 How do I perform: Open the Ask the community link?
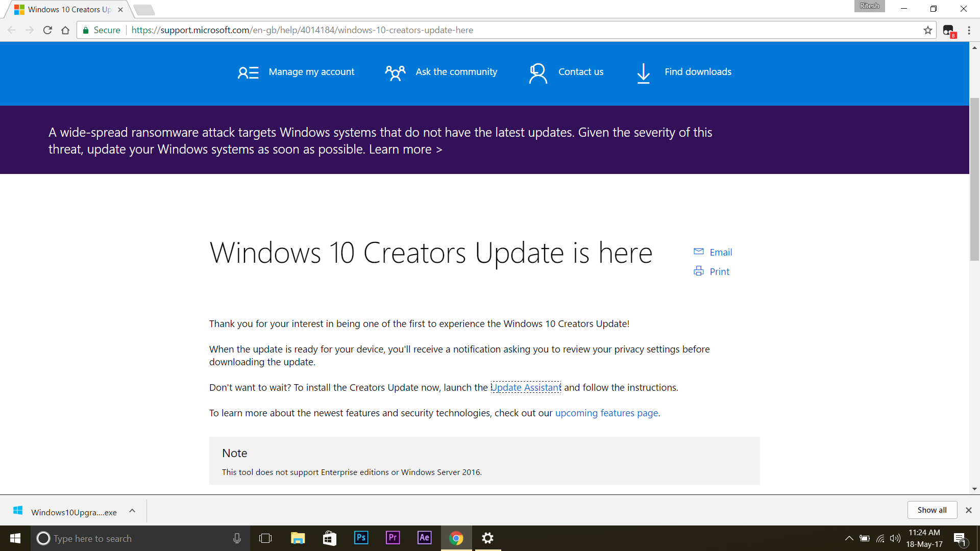[x=456, y=72]
